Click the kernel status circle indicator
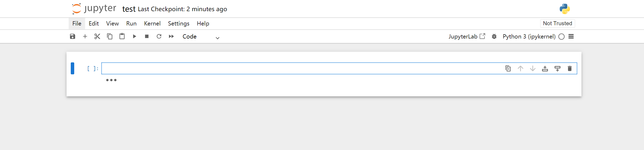This screenshot has height=150, width=644. 561,37
